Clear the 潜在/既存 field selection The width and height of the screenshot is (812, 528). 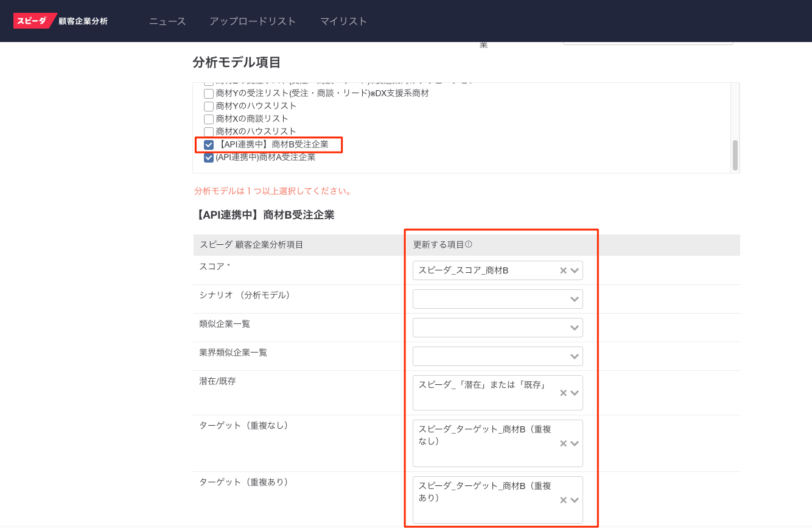(x=563, y=393)
